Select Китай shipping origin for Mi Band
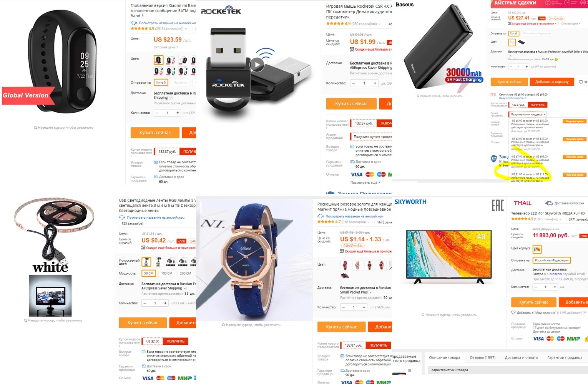This screenshot has width=588, height=392. (x=161, y=83)
